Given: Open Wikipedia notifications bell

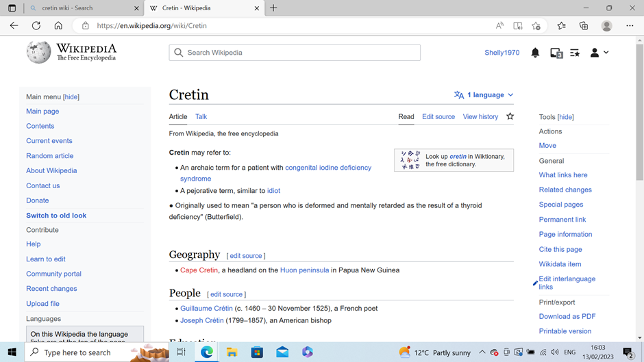Looking at the screenshot, I should click(x=535, y=53).
